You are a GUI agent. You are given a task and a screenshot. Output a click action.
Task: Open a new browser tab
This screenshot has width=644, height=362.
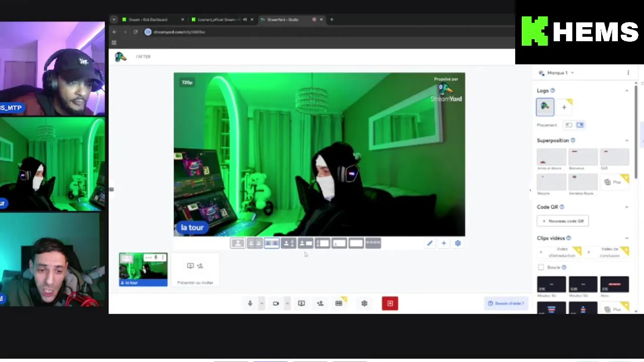point(332,20)
